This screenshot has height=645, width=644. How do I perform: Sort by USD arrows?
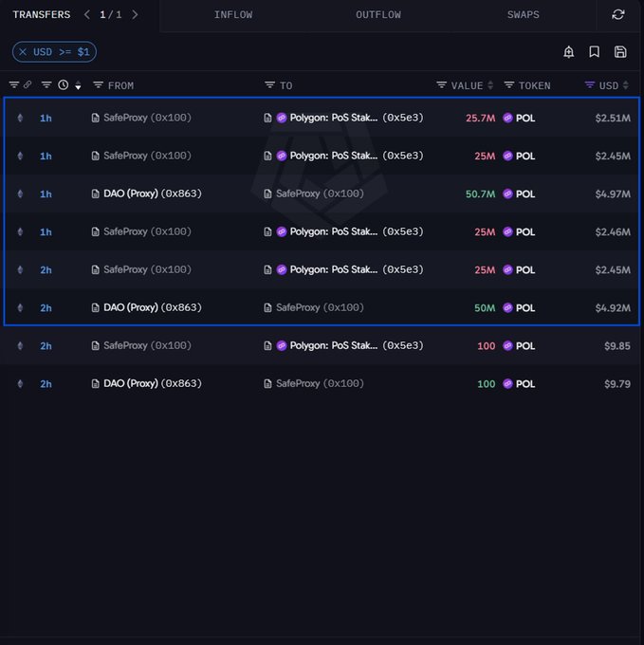[625, 85]
